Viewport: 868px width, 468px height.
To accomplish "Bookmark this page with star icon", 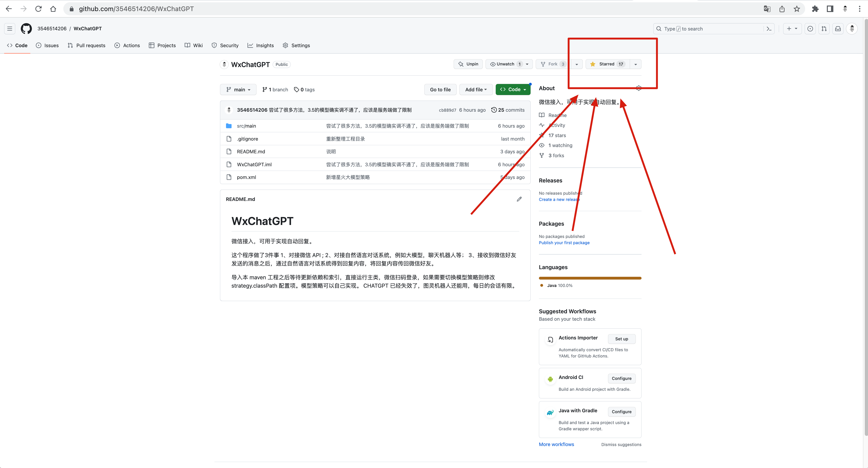I will 797,9.
